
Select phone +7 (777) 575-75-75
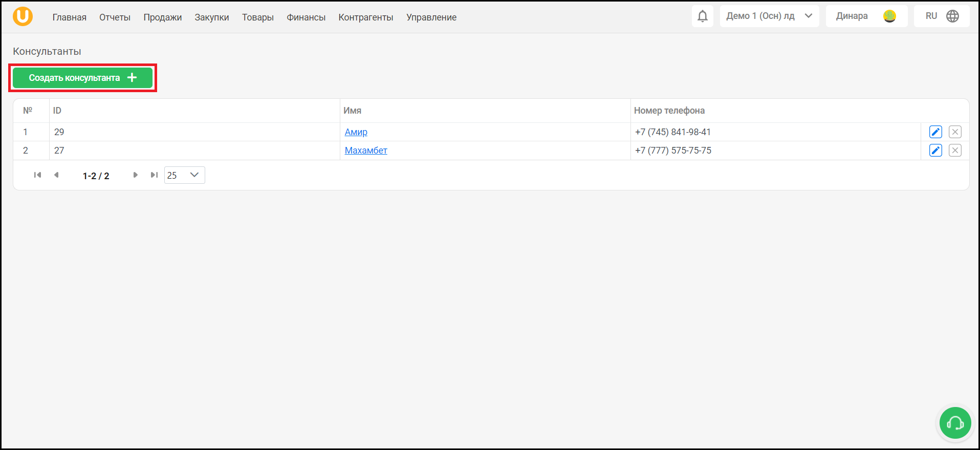[673, 151]
